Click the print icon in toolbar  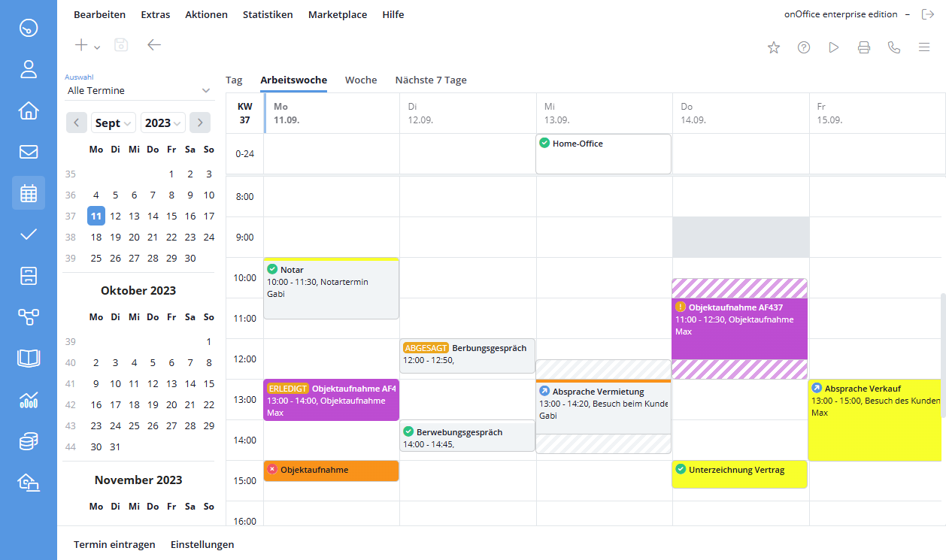tap(863, 47)
